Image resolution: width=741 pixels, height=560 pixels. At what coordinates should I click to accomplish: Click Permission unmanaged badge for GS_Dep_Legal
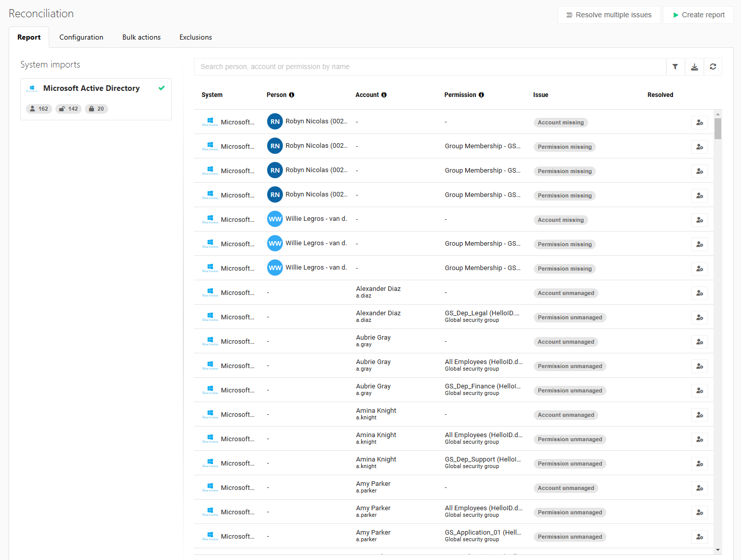pos(570,317)
